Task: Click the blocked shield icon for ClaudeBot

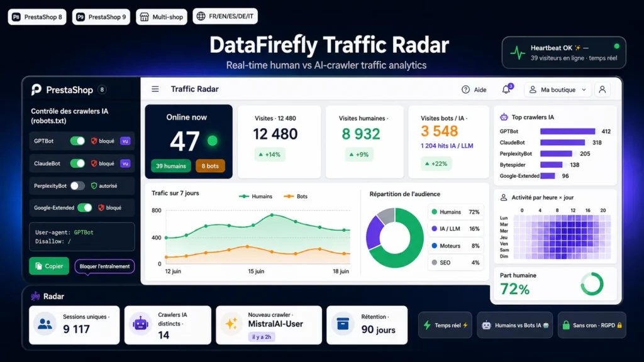Action: click(94, 163)
